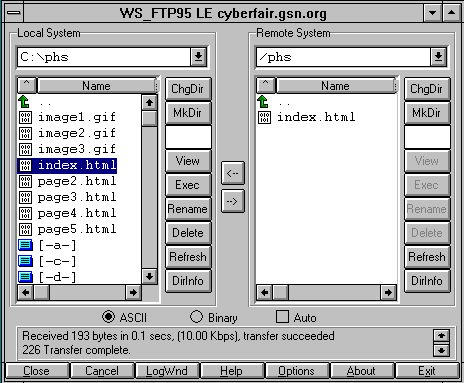The image size is (464, 383).
Task: Click the Cancel button
Action: click(x=102, y=371)
